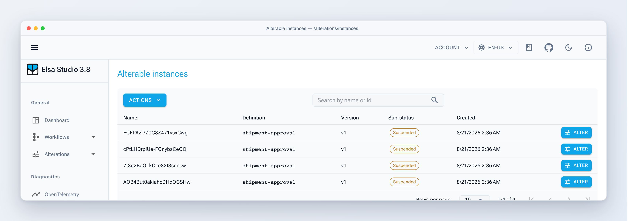Click the Dashboard sidebar icon

36,120
